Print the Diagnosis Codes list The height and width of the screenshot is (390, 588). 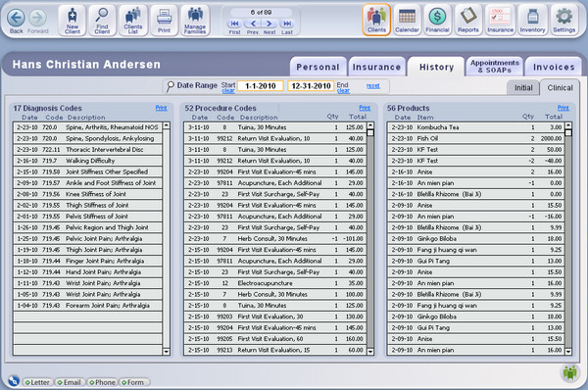click(x=162, y=108)
